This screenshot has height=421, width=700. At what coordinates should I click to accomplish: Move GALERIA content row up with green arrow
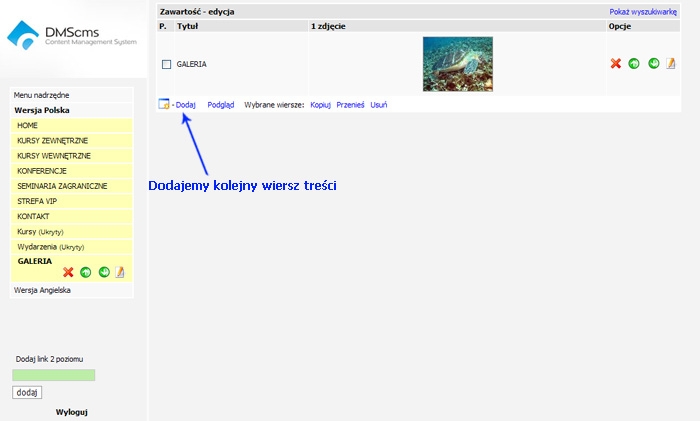click(634, 64)
